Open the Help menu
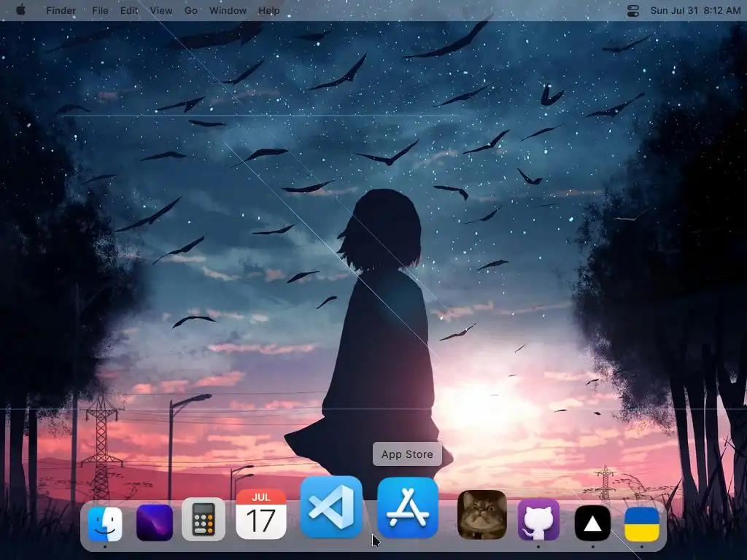 click(269, 10)
